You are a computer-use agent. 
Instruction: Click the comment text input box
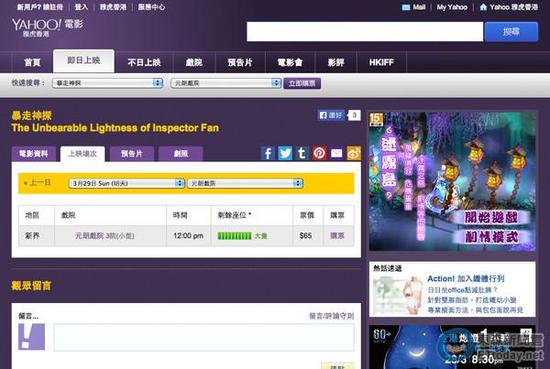(204, 337)
